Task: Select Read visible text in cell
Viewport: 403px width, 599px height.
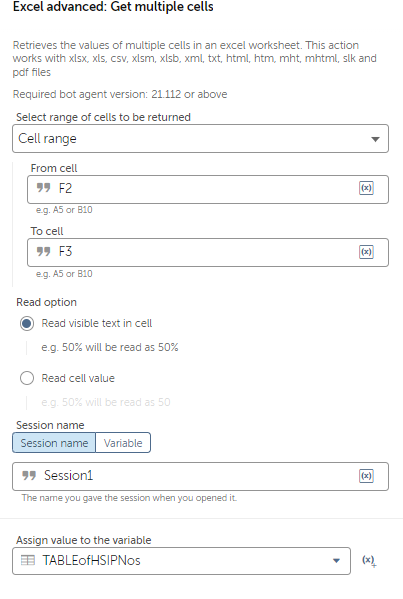Action: 27,324
